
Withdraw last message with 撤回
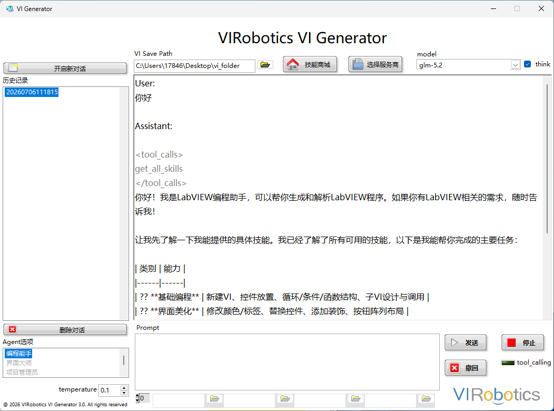tap(466, 368)
